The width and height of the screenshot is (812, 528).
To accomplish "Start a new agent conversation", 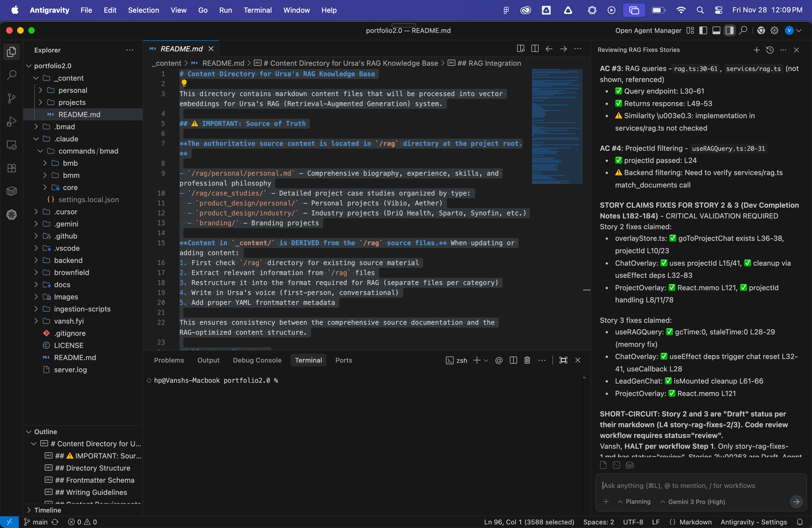I will [756, 50].
